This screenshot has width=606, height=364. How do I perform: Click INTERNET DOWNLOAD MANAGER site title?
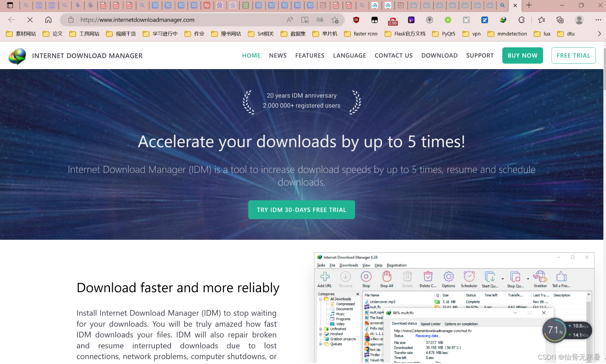(x=87, y=56)
